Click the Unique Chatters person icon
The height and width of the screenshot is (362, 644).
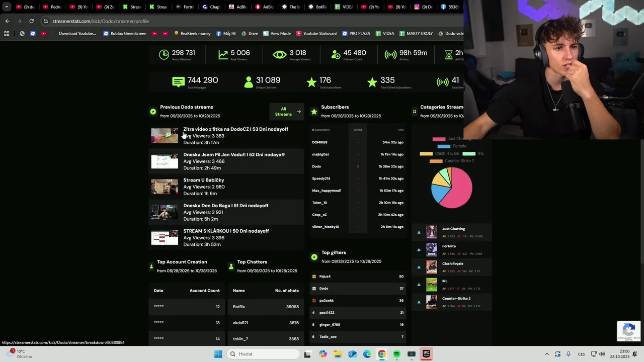248,82
